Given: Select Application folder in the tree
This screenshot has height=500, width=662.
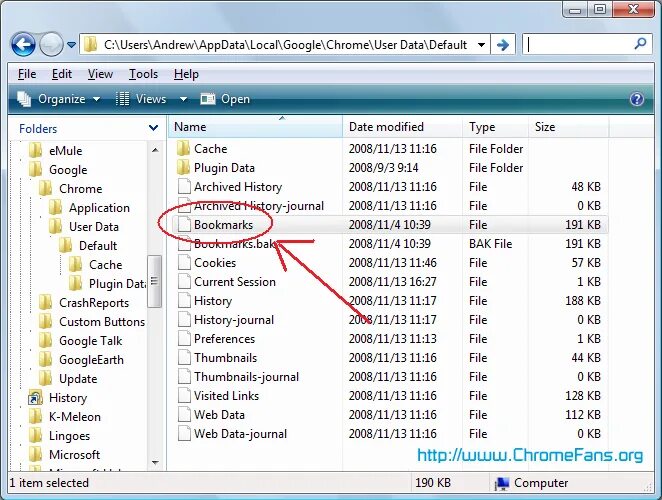Looking at the screenshot, I should [89, 208].
